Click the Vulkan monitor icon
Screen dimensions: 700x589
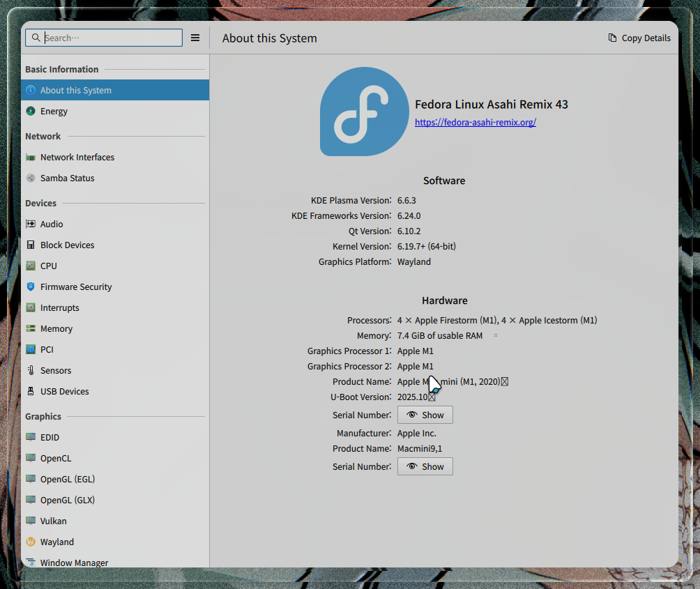tap(31, 521)
